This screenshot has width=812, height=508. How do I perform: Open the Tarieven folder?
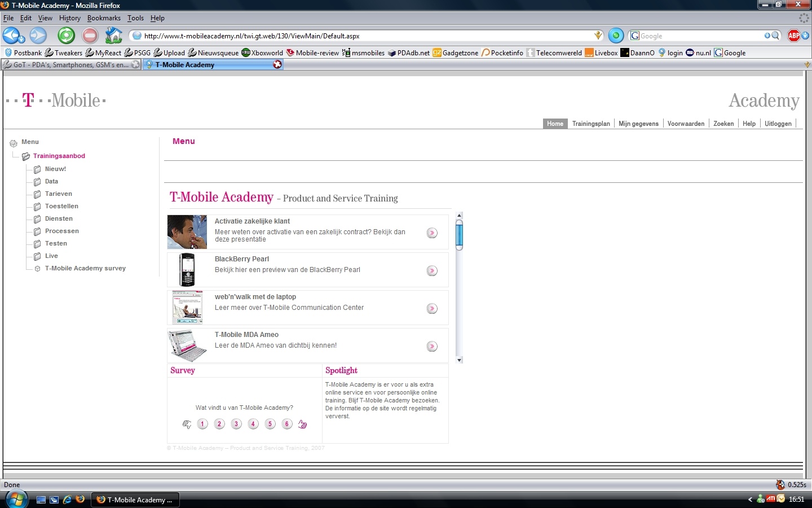(x=58, y=194)
